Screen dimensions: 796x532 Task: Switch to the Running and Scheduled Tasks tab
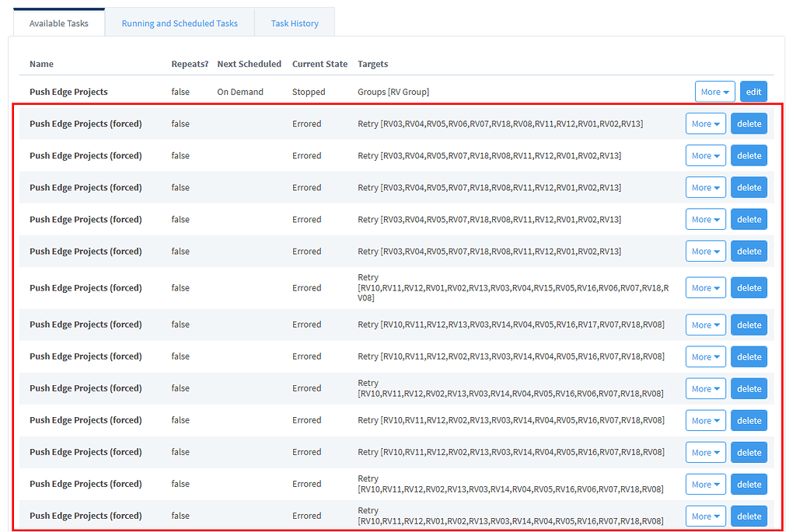click(x=180, y=23)
